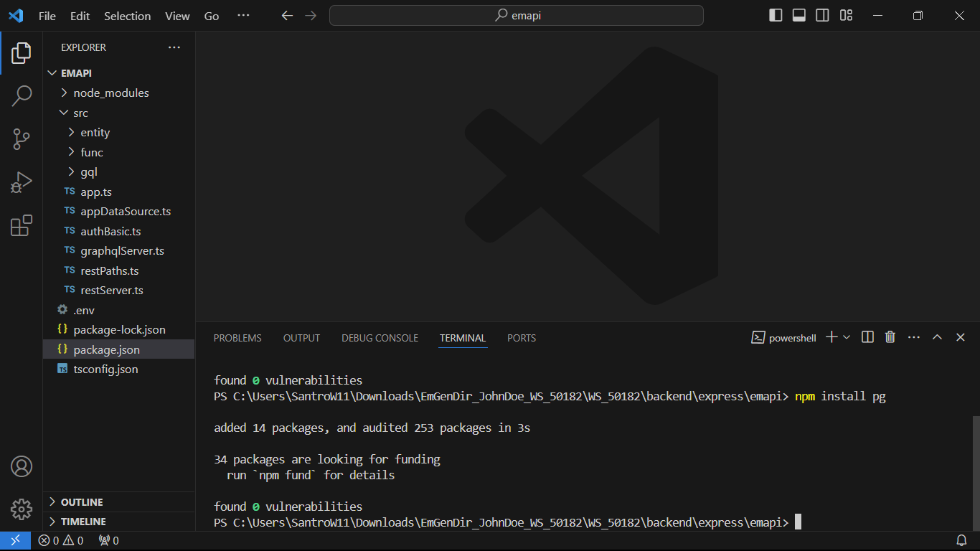Click the emapi command center search box

[x=517, y=16]
